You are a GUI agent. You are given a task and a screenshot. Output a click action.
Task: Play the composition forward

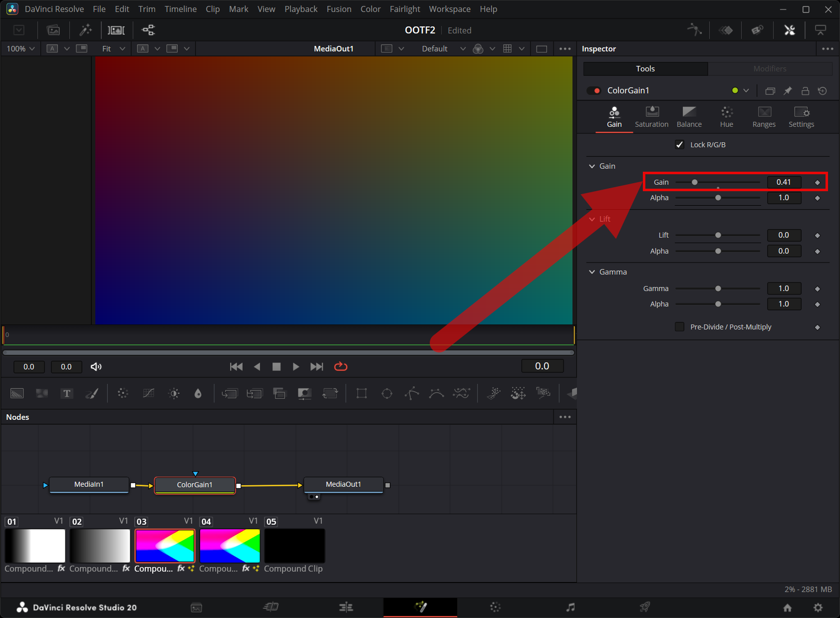[x=296, y=367]
